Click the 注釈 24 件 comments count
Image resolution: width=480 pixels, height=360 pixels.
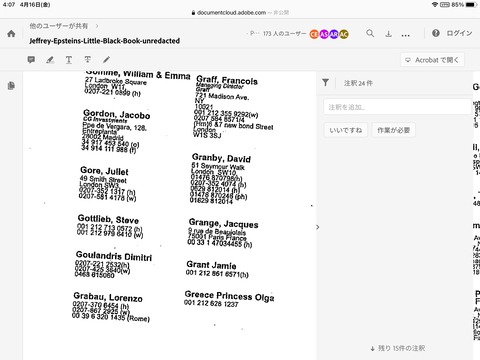click(358, 83)
